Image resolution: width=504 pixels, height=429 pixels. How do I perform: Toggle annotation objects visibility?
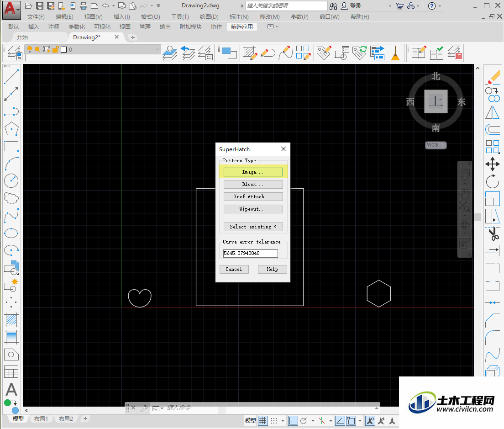(x=370, y=421)
